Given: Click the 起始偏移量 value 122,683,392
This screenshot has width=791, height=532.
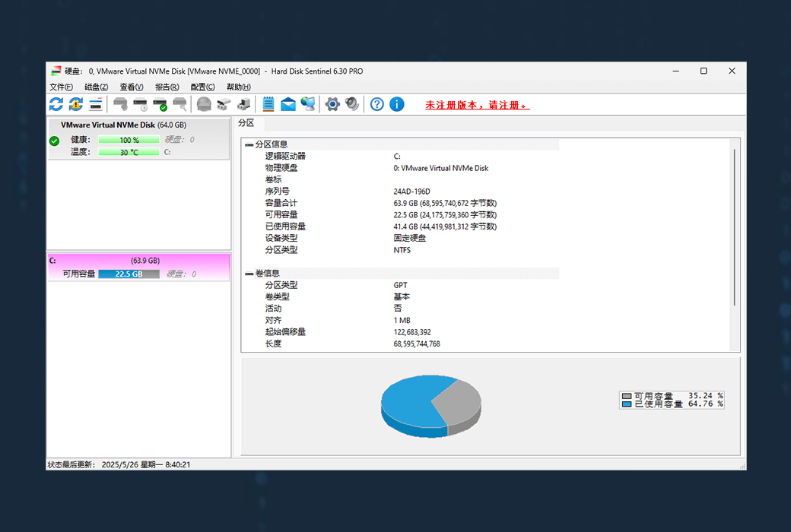Looking at the screenshot, I should click(x=412, y=332).
